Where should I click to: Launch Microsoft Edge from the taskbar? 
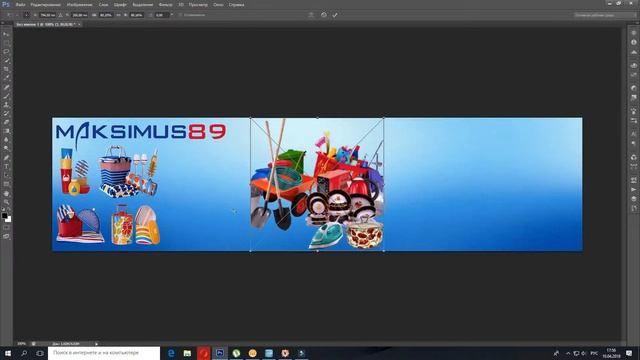171,353
